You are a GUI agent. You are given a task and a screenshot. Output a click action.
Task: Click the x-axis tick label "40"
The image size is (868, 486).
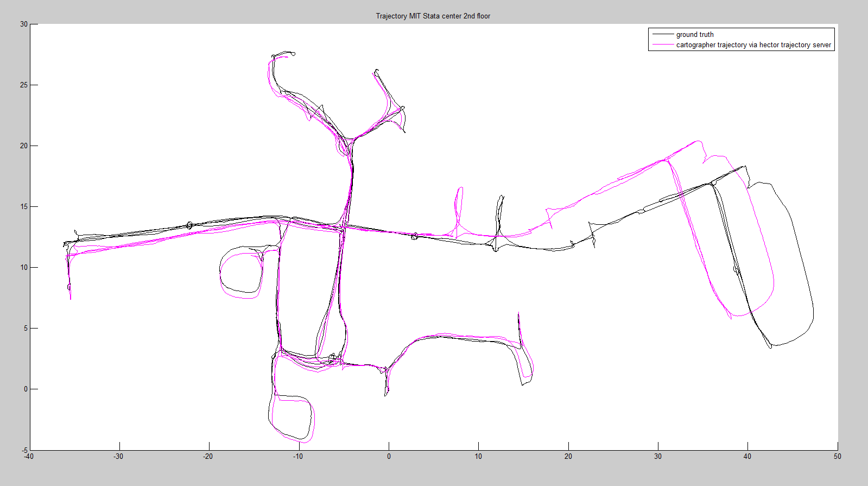tap(747, 456)
